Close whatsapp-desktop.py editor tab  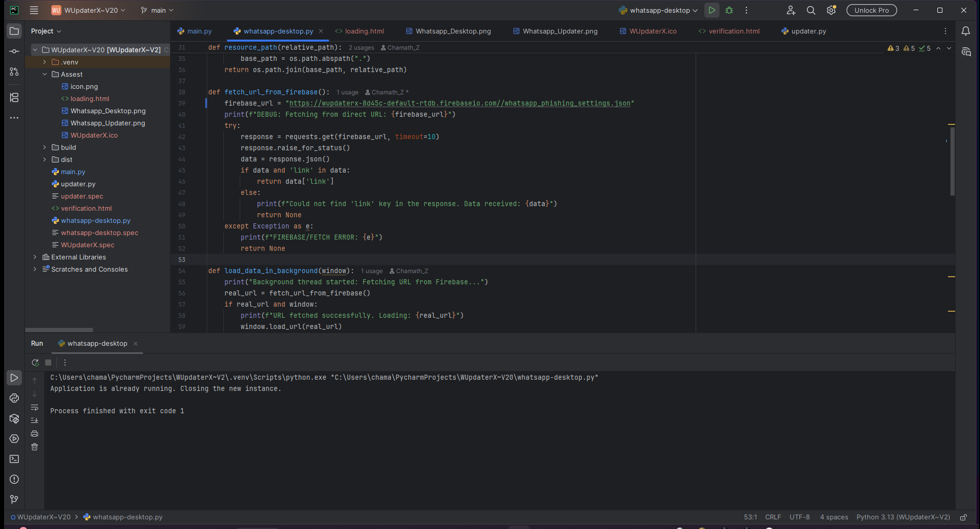(321, 31)
